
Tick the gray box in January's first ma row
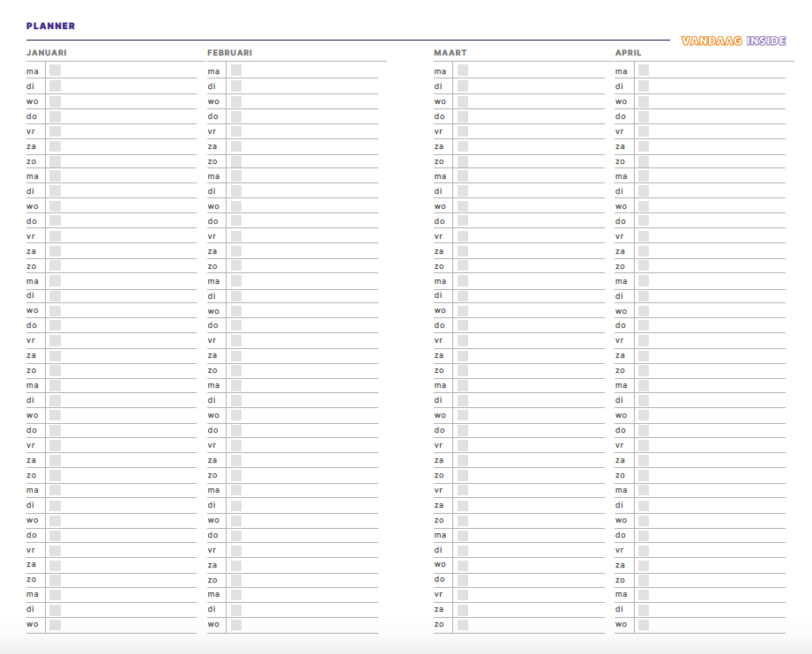[55, 71]
